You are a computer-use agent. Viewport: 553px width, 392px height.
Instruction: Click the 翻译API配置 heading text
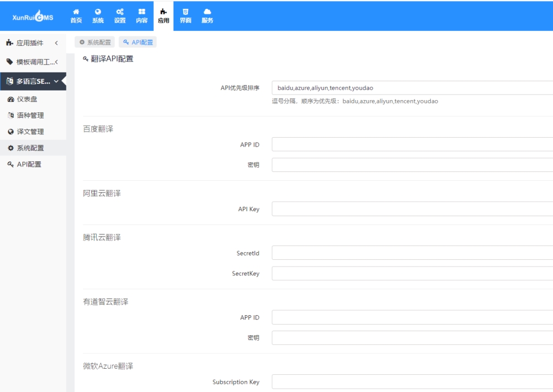(x=112, y=59)
